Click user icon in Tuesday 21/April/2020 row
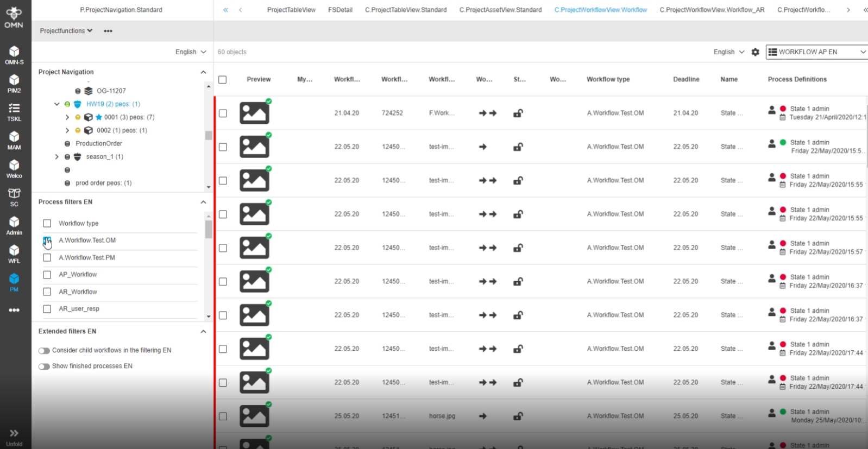868x449 pixels. coord(771,110)
